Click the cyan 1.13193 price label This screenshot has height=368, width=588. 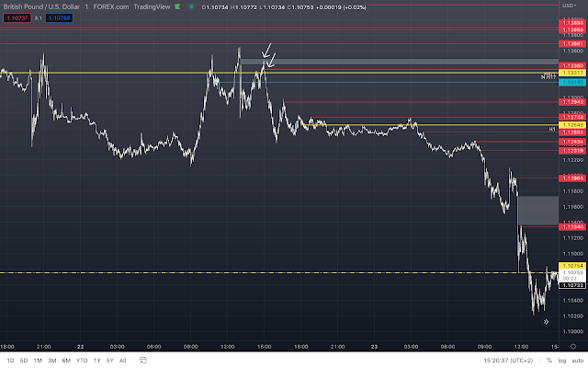(x=572, y=82)
